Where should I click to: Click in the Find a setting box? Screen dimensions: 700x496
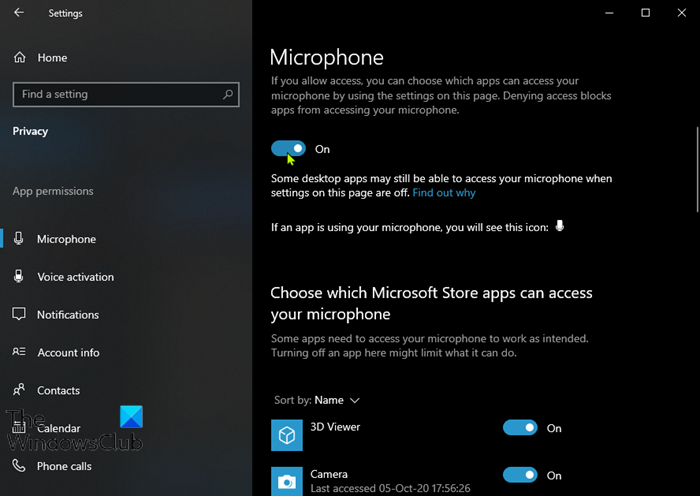coord(126,94)
